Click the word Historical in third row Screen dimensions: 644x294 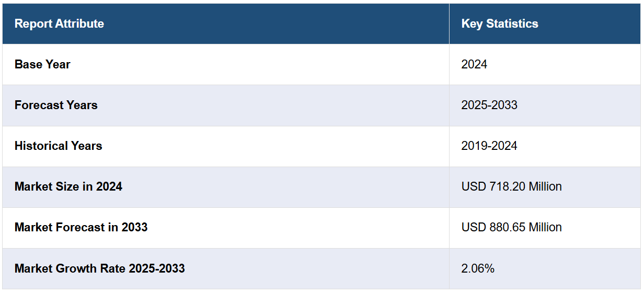click(x=40, y=146)
